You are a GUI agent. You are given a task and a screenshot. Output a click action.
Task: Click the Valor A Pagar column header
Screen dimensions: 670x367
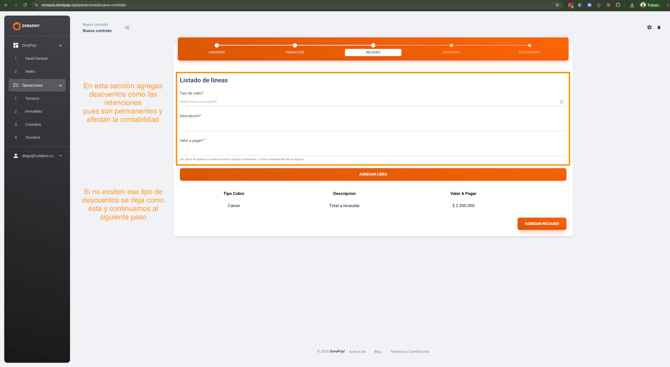pos(463,194)
